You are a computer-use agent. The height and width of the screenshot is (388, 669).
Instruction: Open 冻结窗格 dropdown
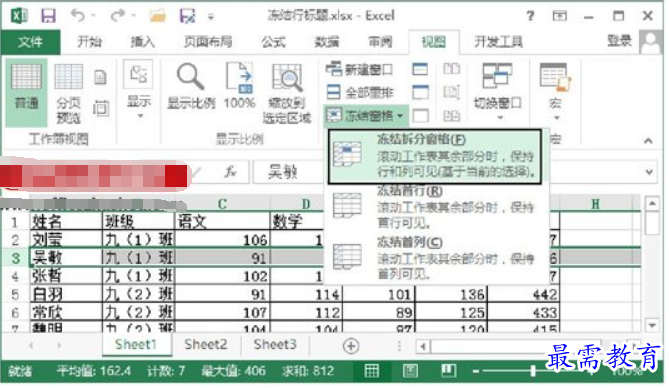coord(365,115)
